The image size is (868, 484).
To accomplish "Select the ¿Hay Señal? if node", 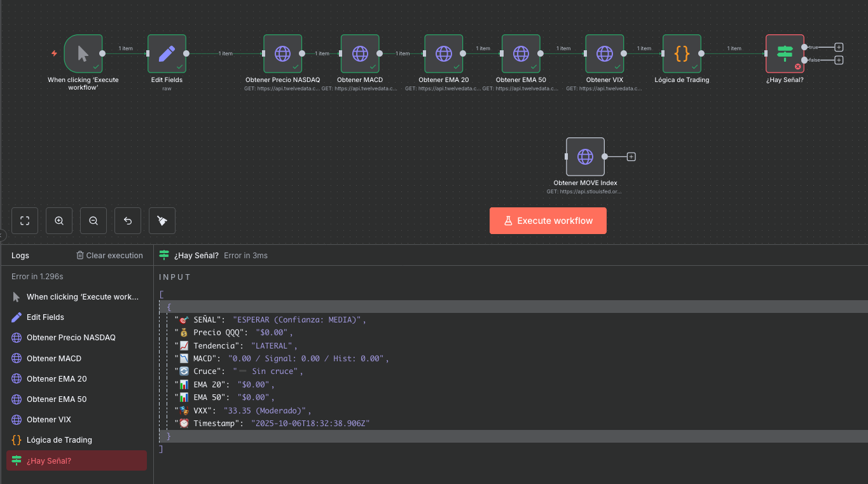I will pyautogui.click(x=785, y=54).
